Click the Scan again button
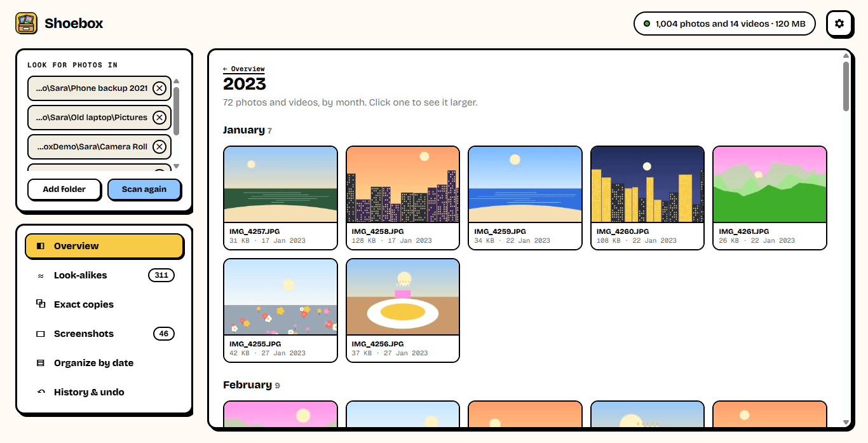Image resolution: width=868 pixels, height=443 pixels. [144, 189]
